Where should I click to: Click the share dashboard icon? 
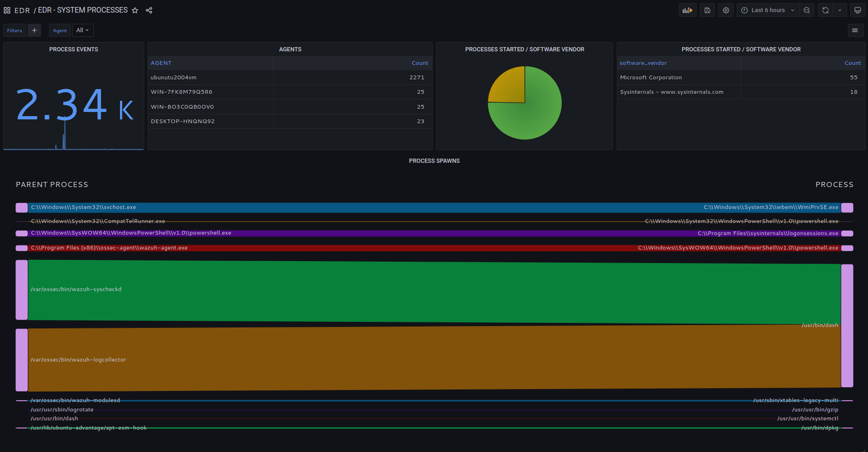(x=149, y=10)
